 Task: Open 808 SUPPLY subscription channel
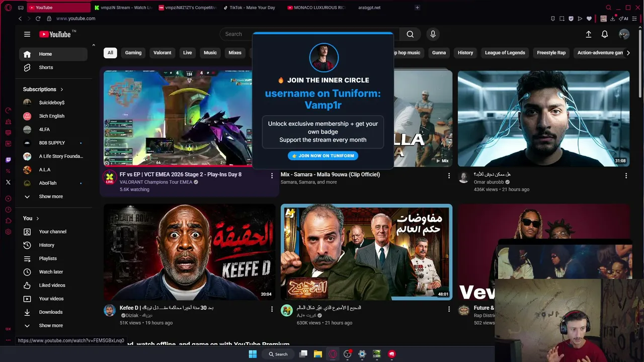click(x=53, y=143)
